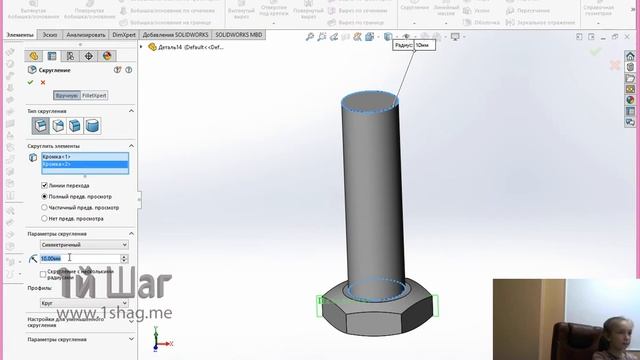640x360 pixels.
Task: Open detailed preview icon beside Скругление title
Action: click(x=117, y=70)
